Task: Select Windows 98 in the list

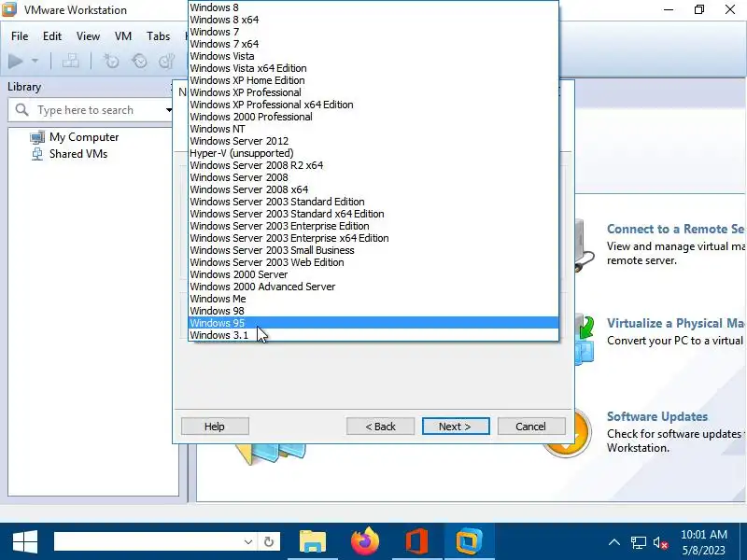Action: click(x=373, y=311)
